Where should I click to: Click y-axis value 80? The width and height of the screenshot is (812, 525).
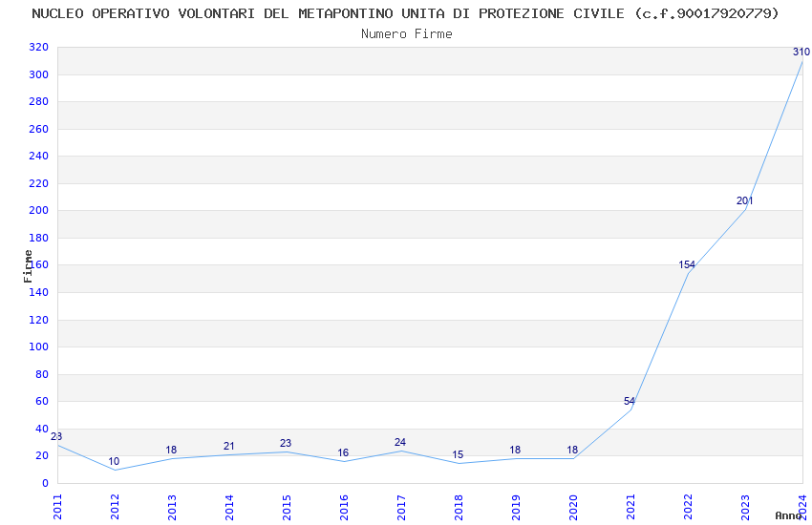pyautogui.click(x=42, y=374)
